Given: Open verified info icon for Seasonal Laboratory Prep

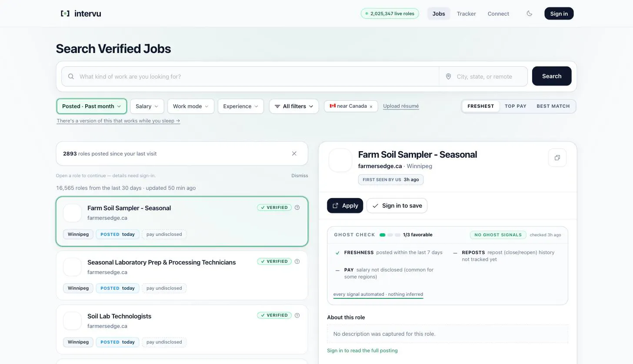Looking at the screenshot, I should point(297,261).
